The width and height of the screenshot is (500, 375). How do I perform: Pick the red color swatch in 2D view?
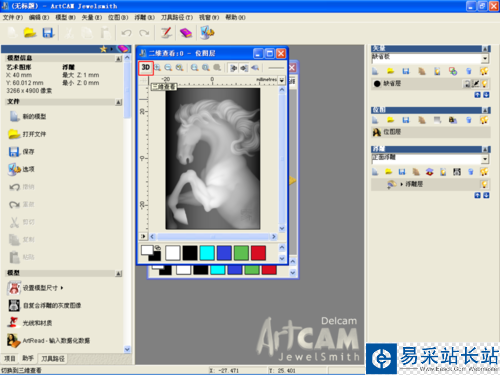tap(258, 253)
